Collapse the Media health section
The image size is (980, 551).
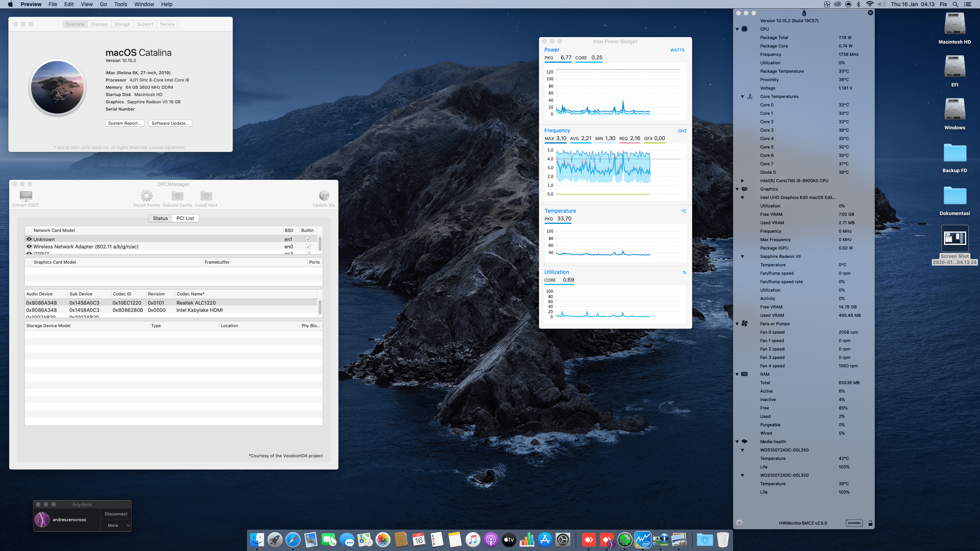click(737, 442)
